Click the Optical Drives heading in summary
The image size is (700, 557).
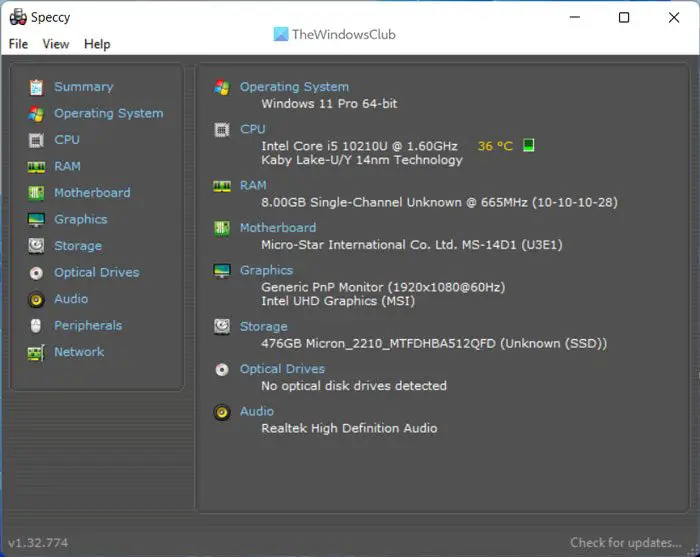point(282,369)
